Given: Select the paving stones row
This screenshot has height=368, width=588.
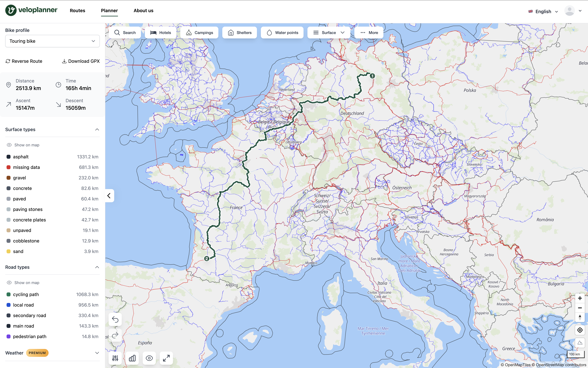Looking at the screenshot, I should (52, 209).
